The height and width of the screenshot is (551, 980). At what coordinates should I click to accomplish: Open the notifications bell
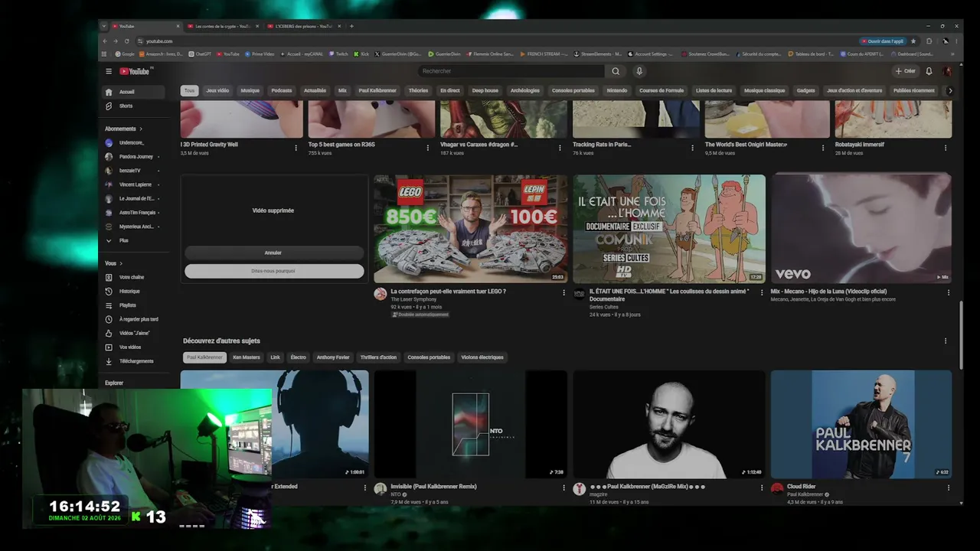point(929,71)
